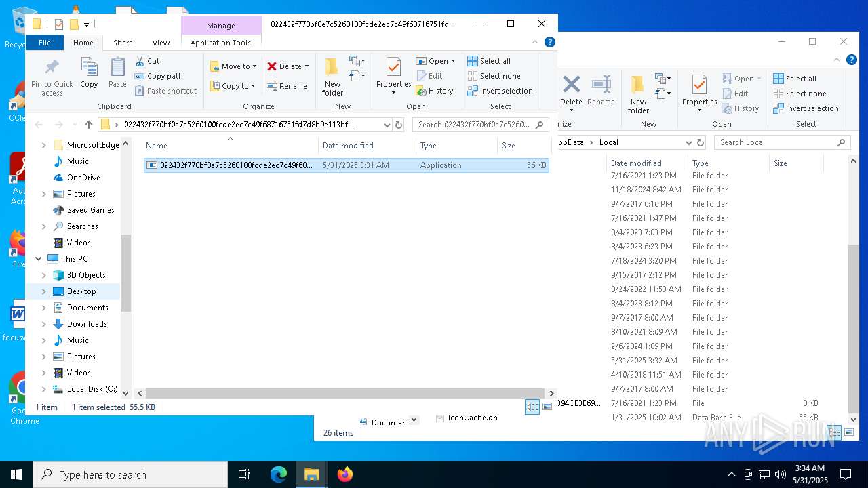The height and width of the screenshot is (488, 868).
Task: Click the Copy icon in front window
Action: point(89,73)
